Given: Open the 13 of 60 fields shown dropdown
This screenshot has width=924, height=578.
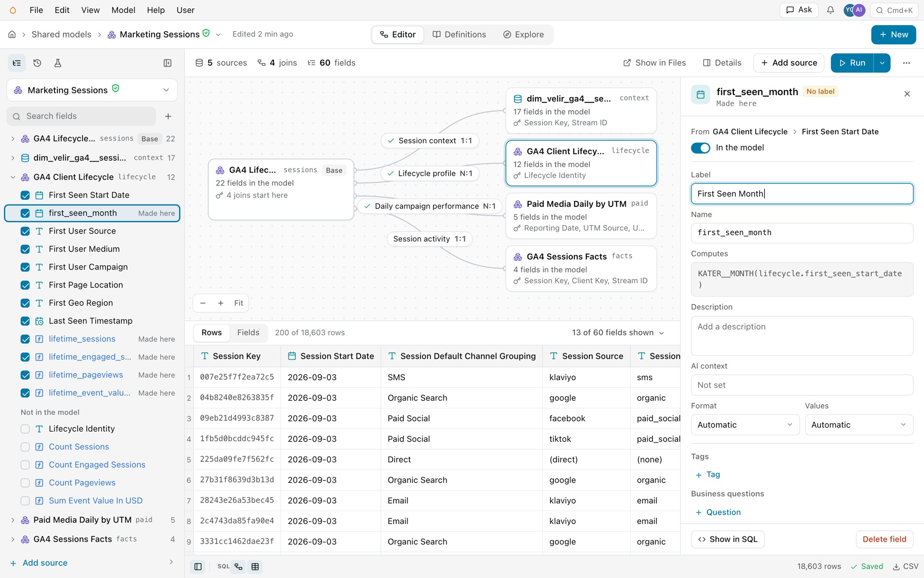Looking at the screenshot, I should pos(618,332).
